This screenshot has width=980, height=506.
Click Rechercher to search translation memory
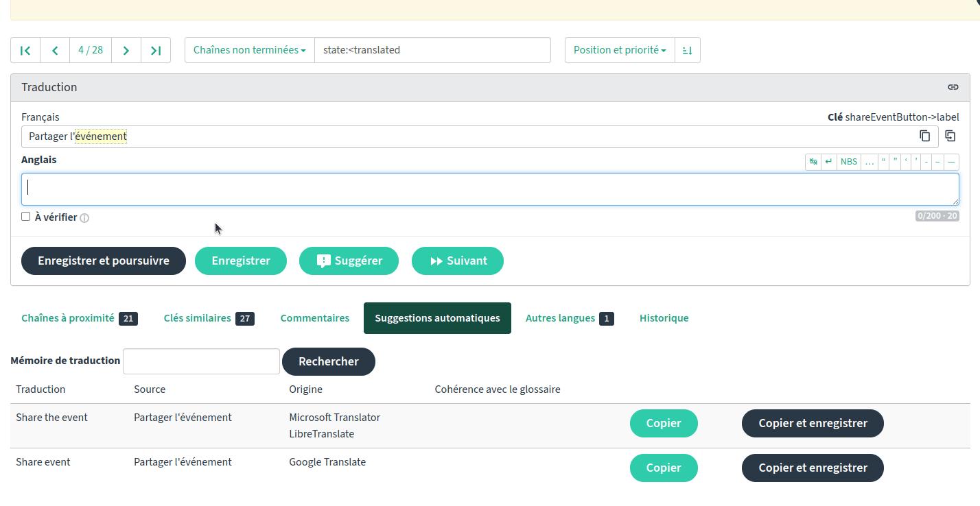tap(329, 361)
